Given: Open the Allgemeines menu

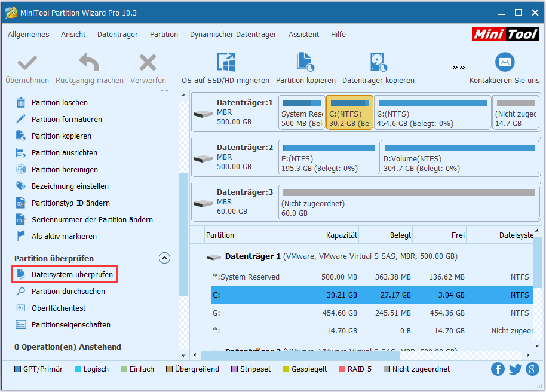Looking at the screenshot, I should (29, 35).
